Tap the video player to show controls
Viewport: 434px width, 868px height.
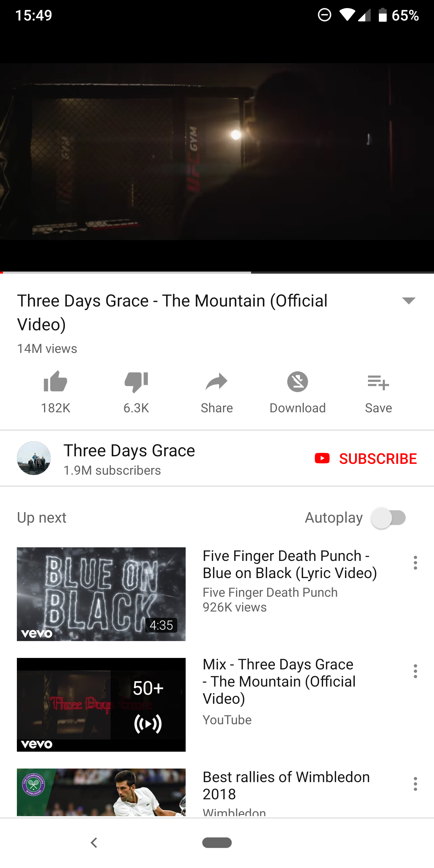pyautogui.click(x=217, y=152)
